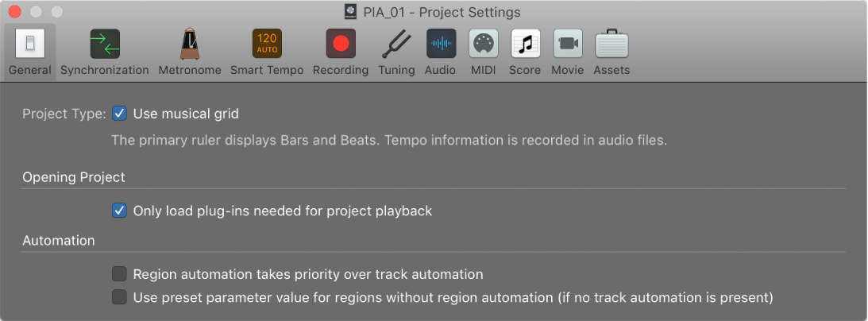Click the Recording tab label
Viewport: 868px width, 321px height.
point(341,70)
